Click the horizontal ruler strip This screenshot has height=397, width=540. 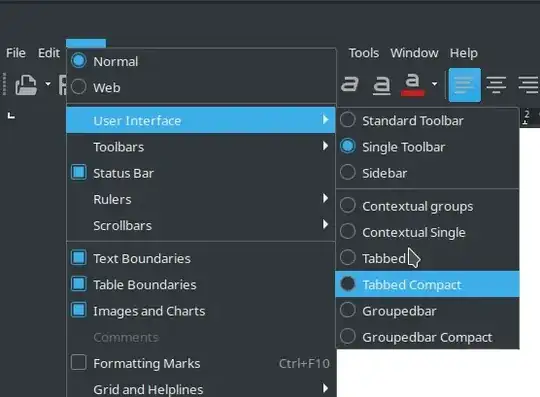(529, 117)
